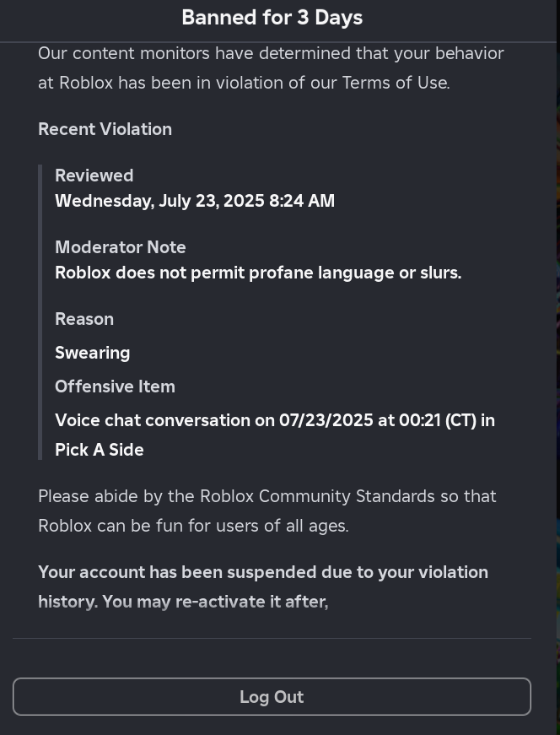Click the Pick A Side experience name
This screenshot has width=560, height=735.
pos(100,450)
